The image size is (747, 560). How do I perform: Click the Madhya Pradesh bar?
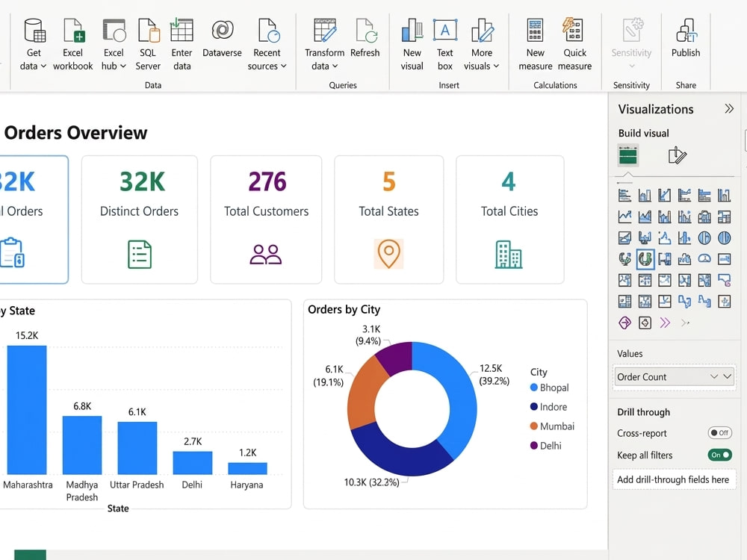point(82,445)
